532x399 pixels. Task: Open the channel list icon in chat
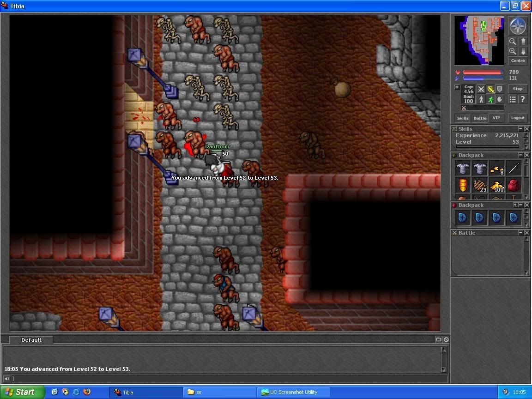pyautogui.click(x=438, y=339)
